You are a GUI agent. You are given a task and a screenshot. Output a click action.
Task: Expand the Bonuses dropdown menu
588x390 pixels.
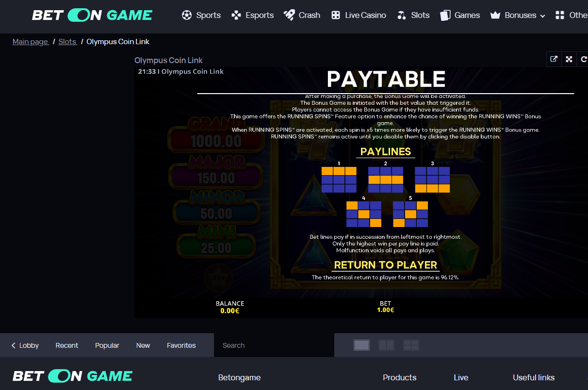[x=518, y=15]
